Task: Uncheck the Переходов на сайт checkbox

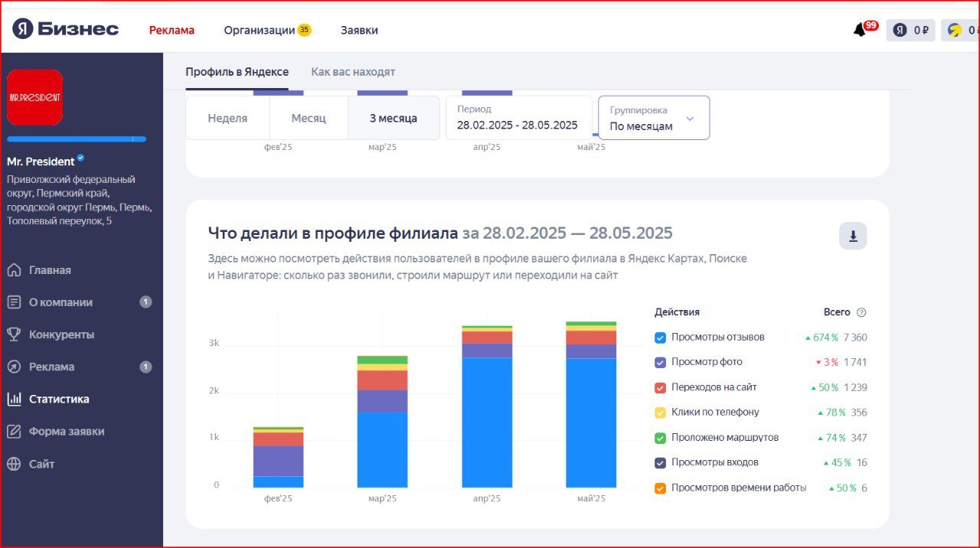Action: (x=660, y=387)
